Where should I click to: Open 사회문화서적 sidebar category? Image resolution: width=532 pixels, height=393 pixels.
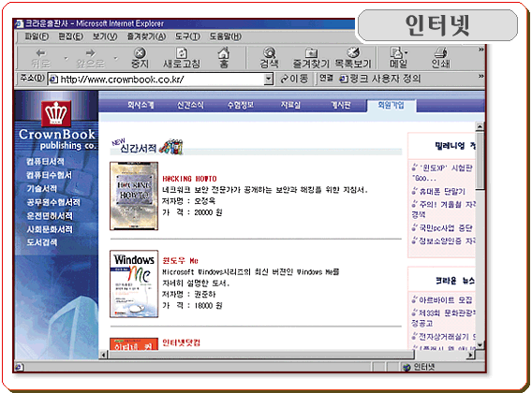pos(50,229)
